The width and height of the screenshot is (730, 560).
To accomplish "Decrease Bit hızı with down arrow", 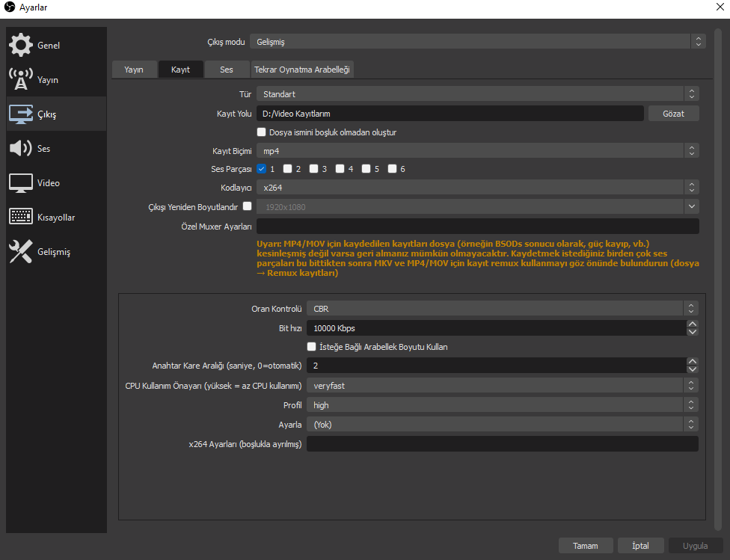I will [x=693, y=332].
